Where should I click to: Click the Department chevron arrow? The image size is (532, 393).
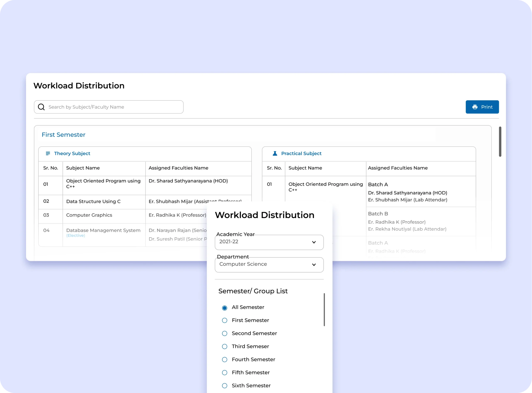pyautogui.click(x=314, y=265)
